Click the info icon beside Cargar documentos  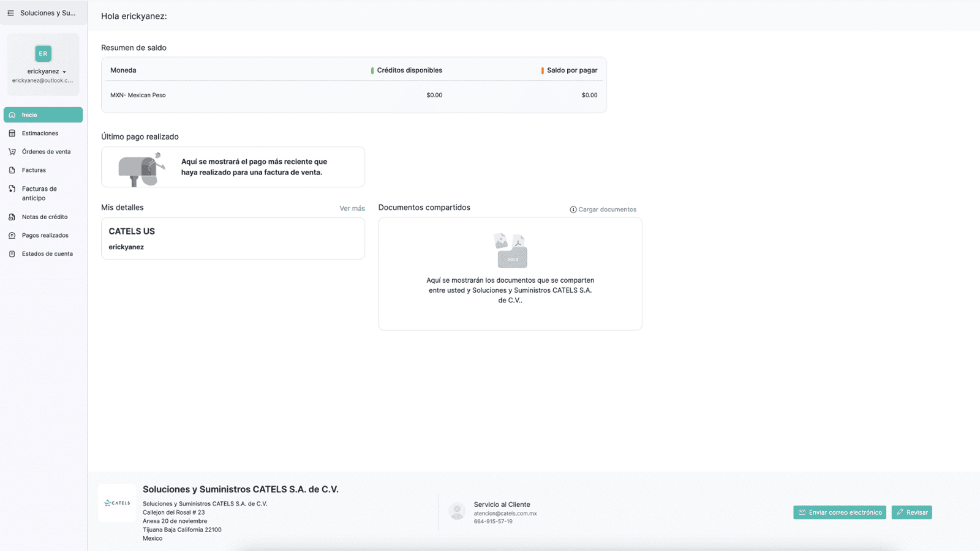coord(573,209)
